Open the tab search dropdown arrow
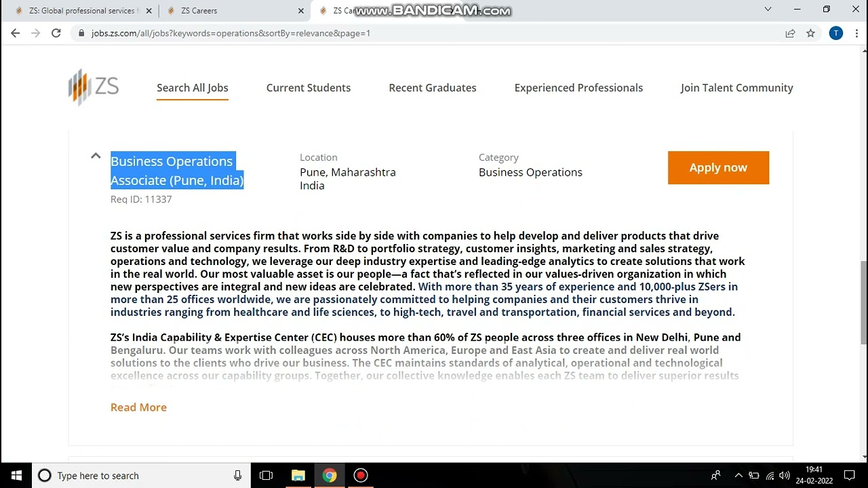The height and width of the screenshot is (488, 868). pyautogui.click(x=768, y=9)
